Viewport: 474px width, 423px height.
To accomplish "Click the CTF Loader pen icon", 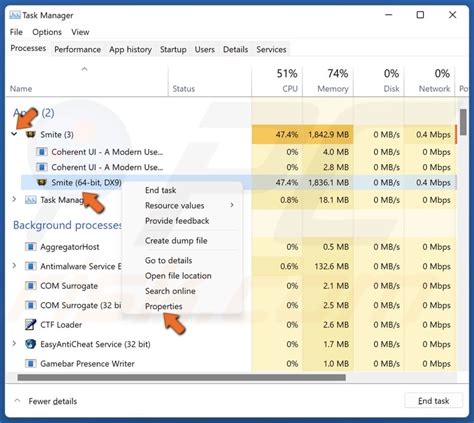I will point(30,324).
